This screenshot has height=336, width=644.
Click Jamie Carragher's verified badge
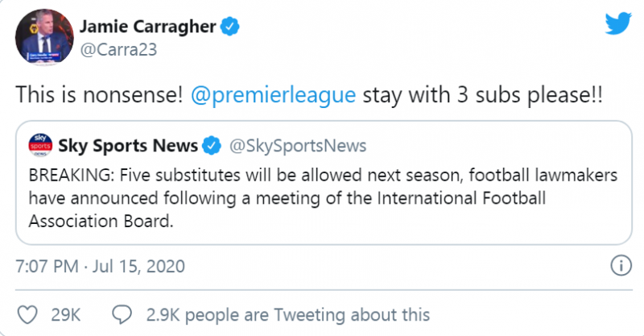(229, 27)
